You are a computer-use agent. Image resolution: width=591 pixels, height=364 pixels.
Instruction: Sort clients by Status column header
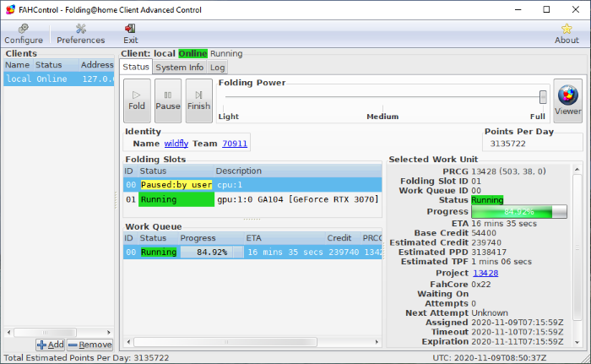click(56, 65)
